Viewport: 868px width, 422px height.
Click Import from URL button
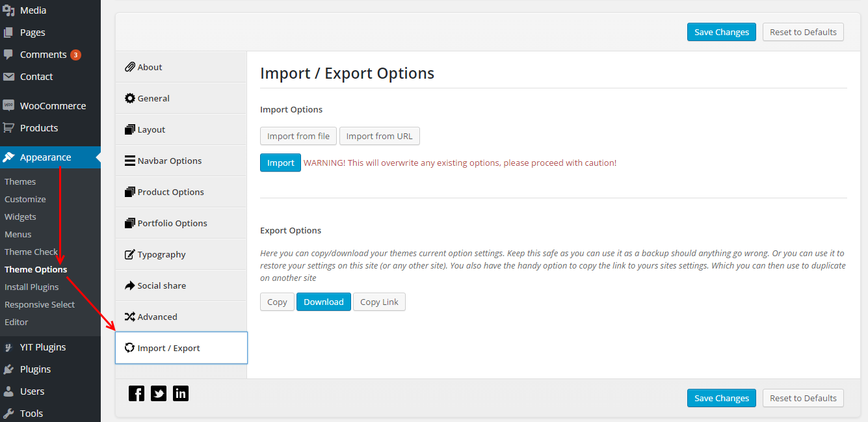tap(380, 136)
